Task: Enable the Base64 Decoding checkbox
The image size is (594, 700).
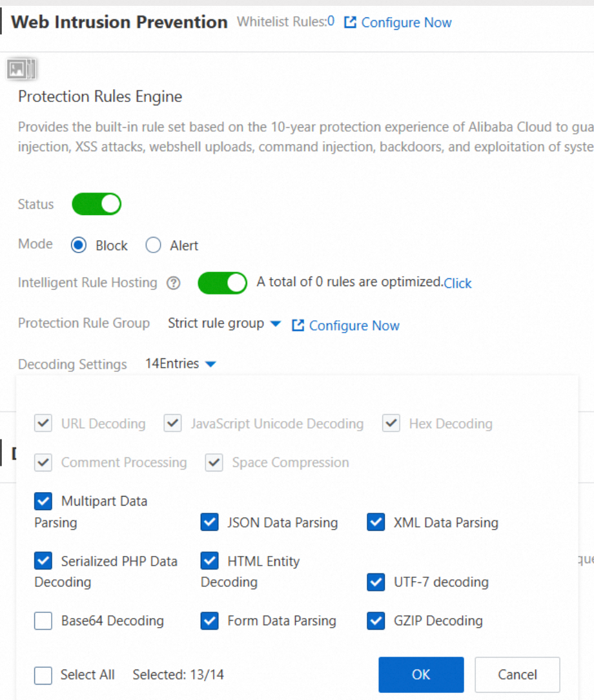Action: pos(43,621)
